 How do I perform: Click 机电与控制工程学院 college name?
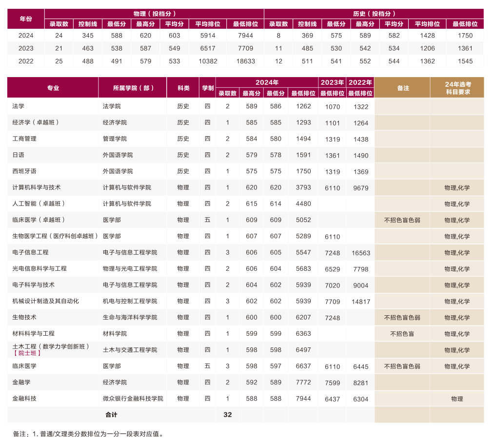[x=130, y=301]
